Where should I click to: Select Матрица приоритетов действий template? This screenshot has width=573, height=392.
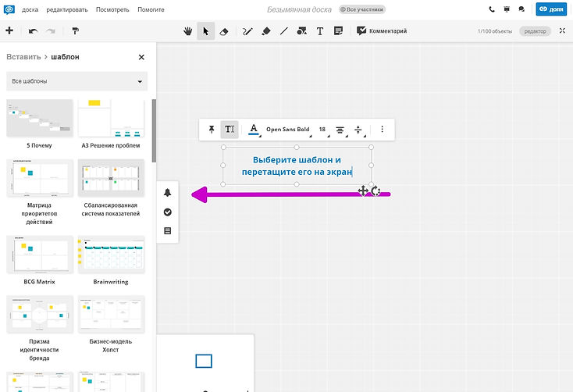coord(40,178)
